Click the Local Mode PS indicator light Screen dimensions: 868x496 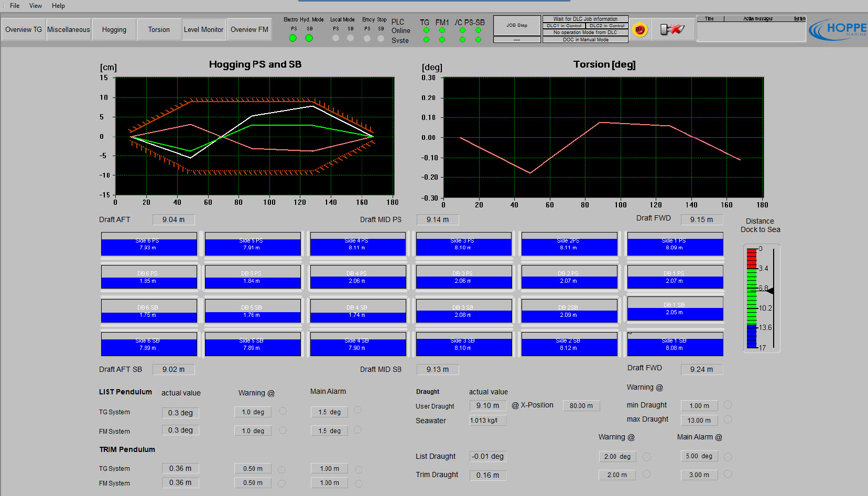pyautogui.click(x=335, y=38)
